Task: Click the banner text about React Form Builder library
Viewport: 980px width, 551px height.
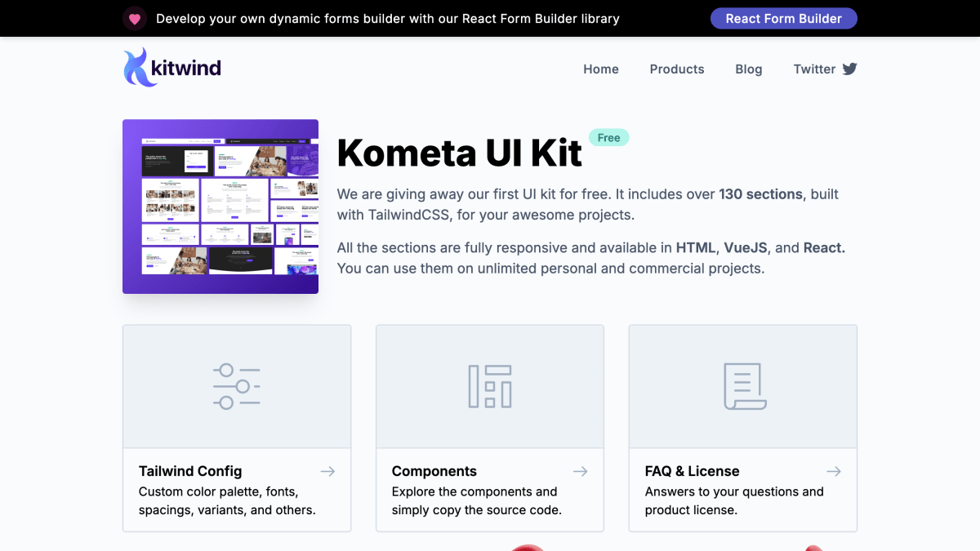Action: [388, 19]
